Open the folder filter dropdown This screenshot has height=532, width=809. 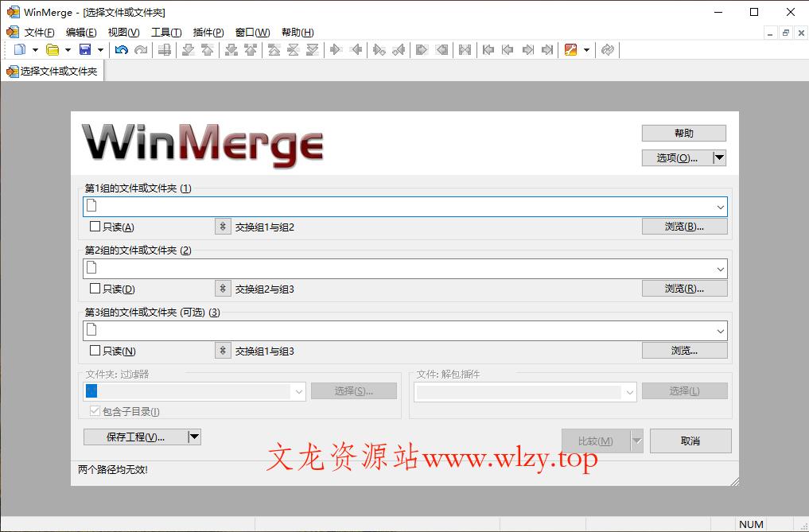299,390
